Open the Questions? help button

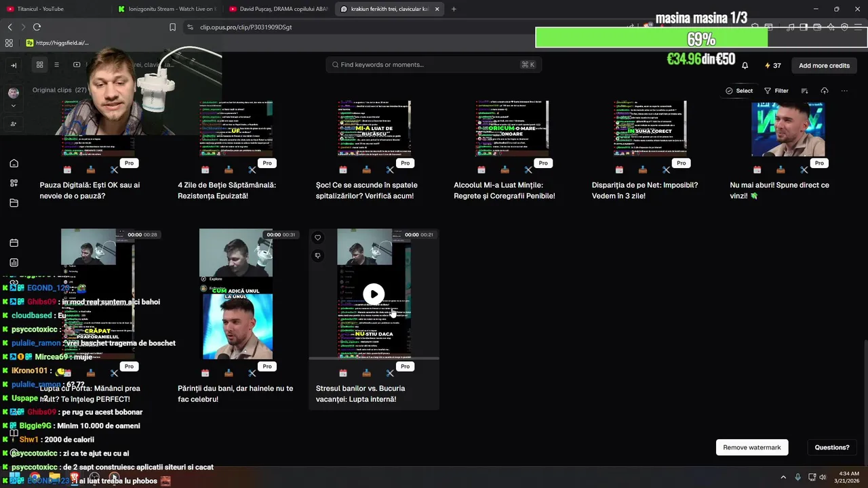coord(832,447)
